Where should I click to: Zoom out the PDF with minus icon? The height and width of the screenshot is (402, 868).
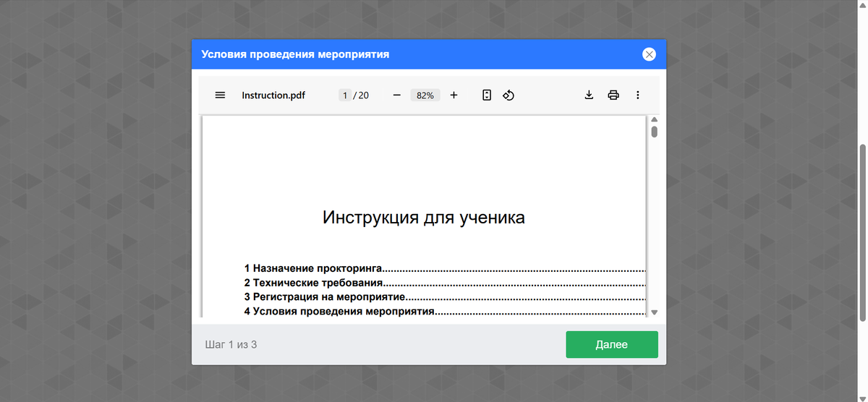pyautogui.click(x=397, y=95)
